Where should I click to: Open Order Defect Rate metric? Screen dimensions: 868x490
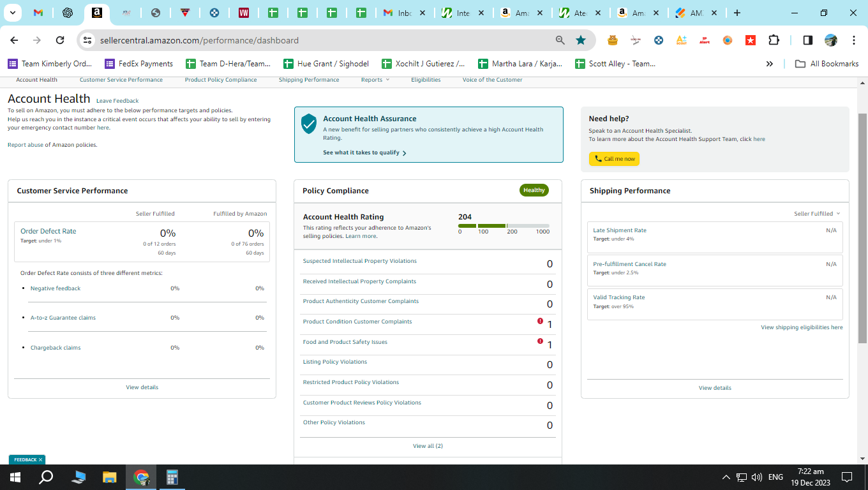(48, 231)
